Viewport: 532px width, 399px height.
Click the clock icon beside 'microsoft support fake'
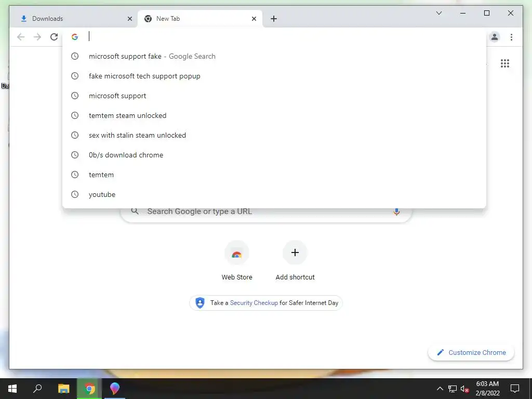coord(75,56)
